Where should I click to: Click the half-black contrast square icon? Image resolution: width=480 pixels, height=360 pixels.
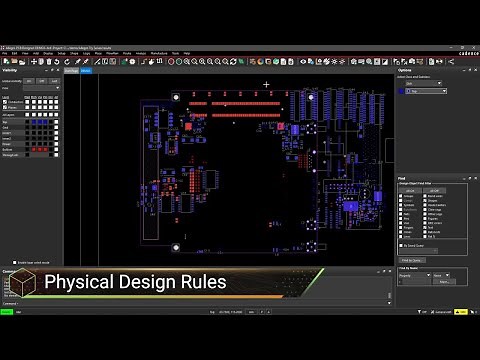[x=385, y=62]
